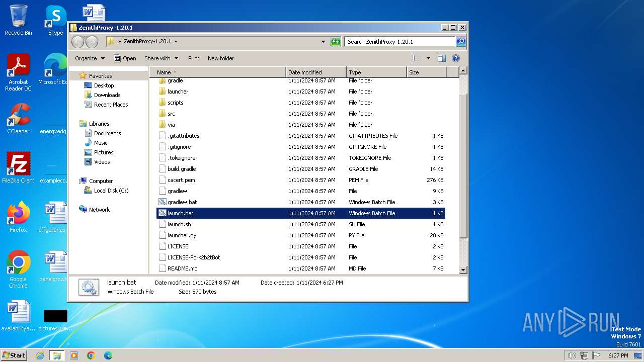The image size is (644, 362).
Task: Click Internet Explorer taskbar icon
Action: pos(40,355)
